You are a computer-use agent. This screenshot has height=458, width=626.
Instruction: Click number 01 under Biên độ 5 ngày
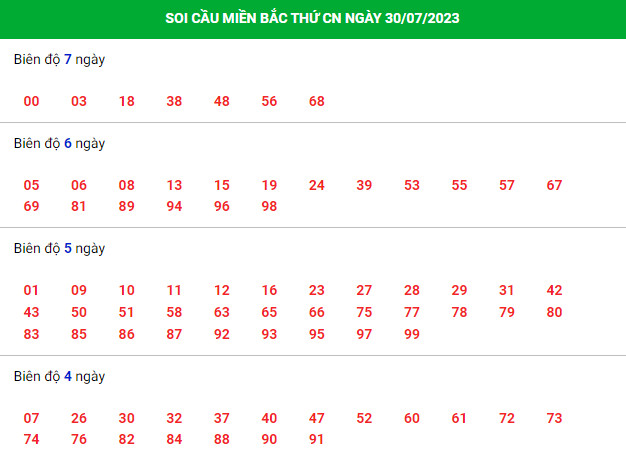32,290
